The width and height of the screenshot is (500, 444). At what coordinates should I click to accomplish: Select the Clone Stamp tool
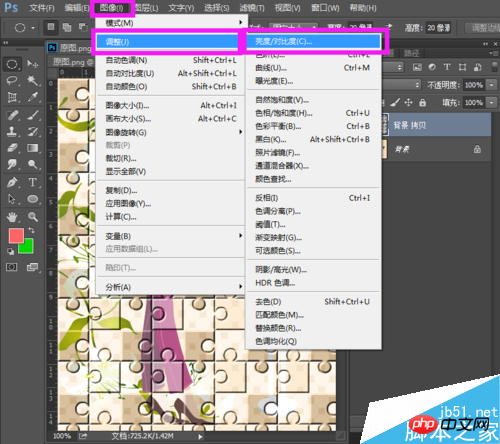(12, 132)
